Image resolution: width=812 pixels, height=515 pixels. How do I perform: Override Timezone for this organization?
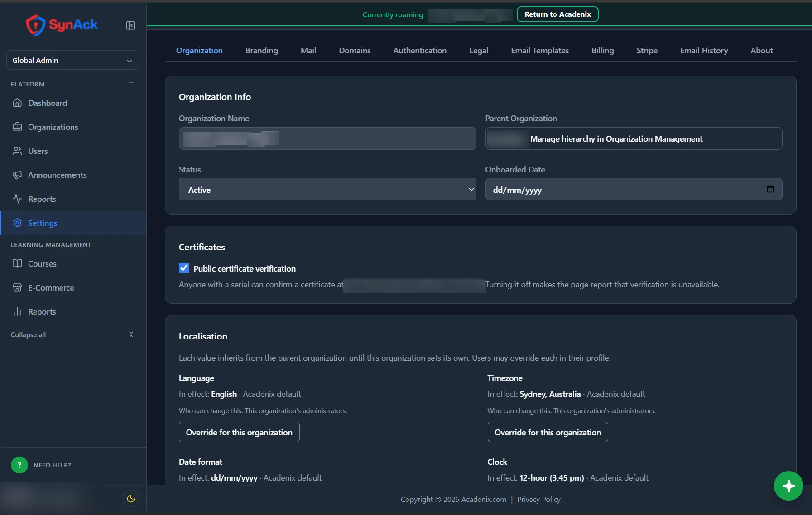(x=548, y=432)
